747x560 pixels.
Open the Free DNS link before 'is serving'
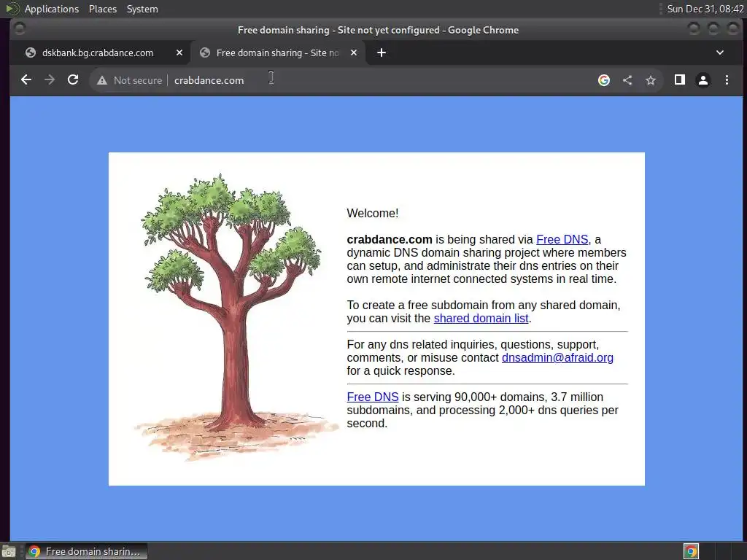click(x=373, y=397)
